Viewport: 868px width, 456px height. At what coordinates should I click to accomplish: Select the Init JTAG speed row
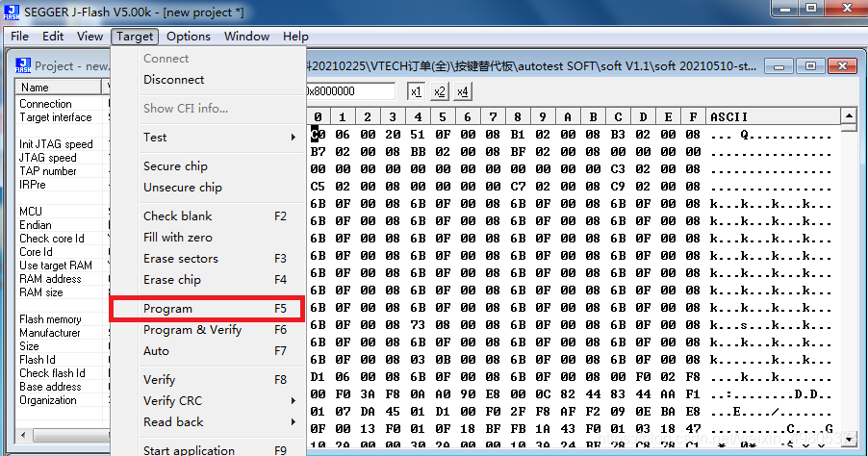(61, 144)
